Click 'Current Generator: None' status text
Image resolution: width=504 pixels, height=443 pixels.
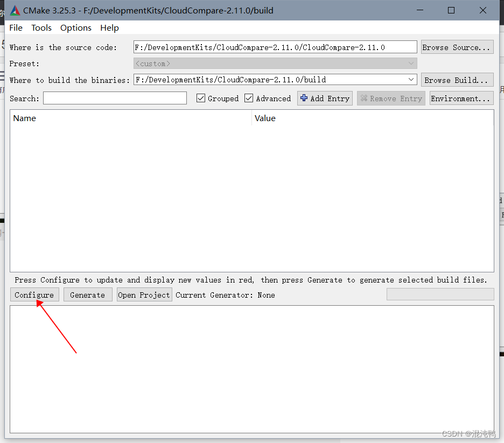225,295
